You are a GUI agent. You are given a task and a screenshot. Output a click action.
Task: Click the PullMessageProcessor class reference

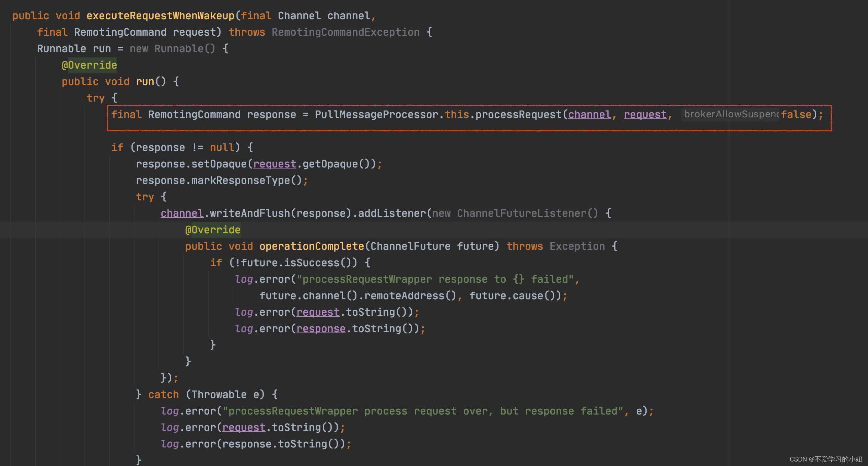376,115
